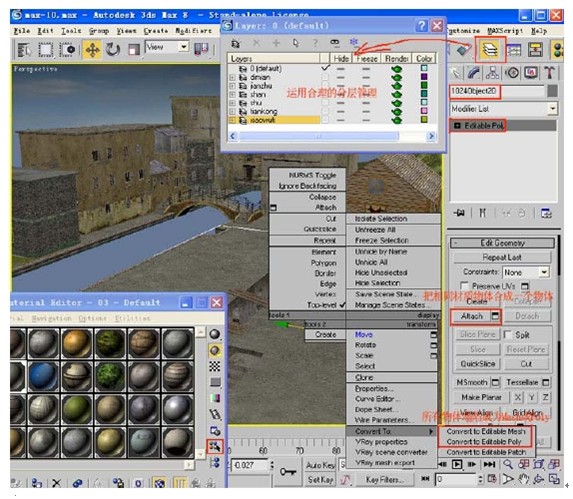Click Pin Stack icon below modifier stack
573x499 pixels.
(x=459, y=213)
